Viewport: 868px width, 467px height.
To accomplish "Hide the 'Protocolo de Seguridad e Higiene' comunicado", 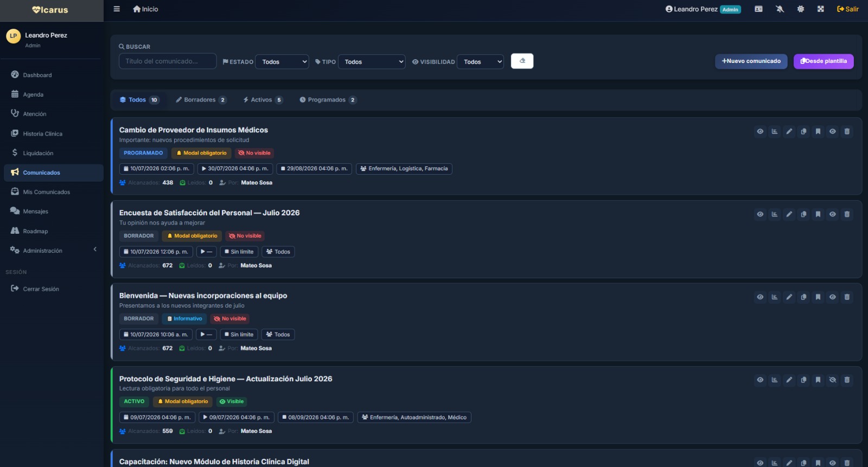I will pos(832,380).
